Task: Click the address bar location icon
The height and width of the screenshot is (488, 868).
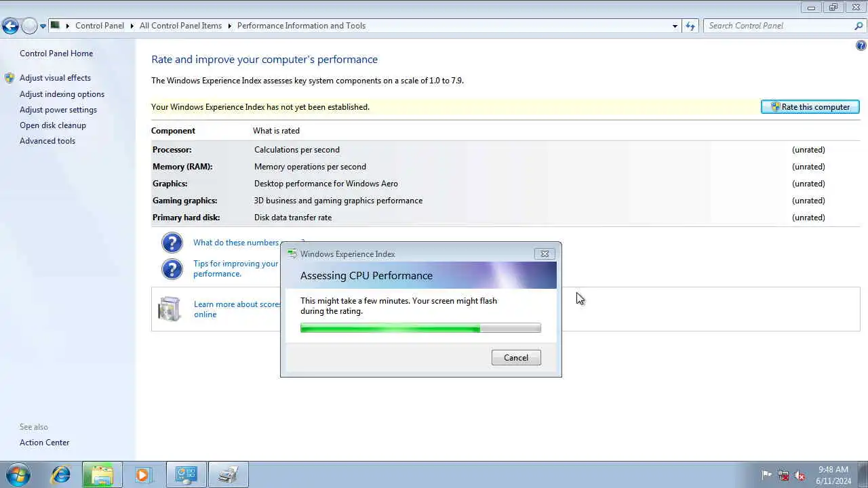Action: 56,26
